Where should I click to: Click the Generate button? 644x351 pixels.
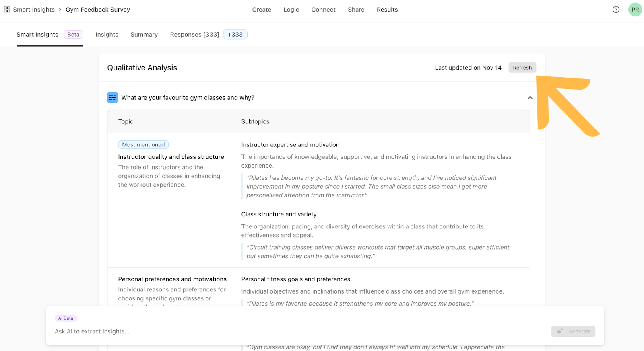[573, 332]
